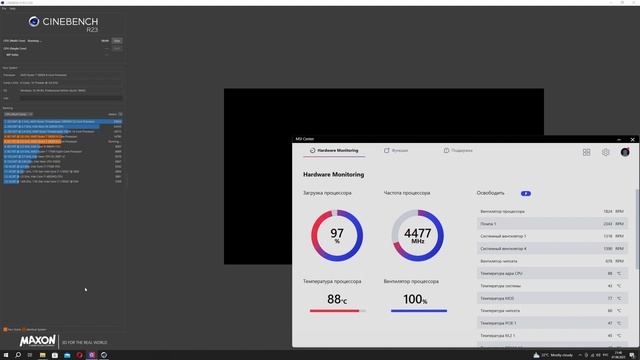This screenshot has height=360, width=640.
Task: Open the weather widget on the taskbar
Action: 553,355
